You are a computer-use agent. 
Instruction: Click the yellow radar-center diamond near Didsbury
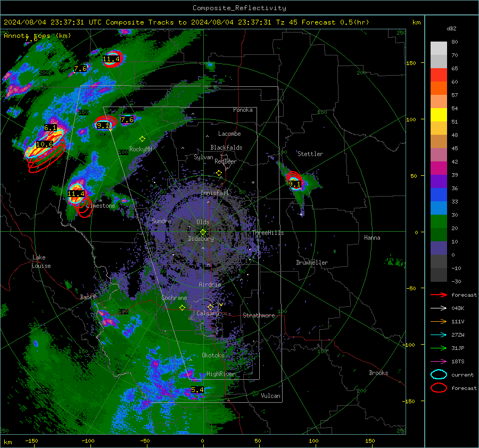point(203,232)
